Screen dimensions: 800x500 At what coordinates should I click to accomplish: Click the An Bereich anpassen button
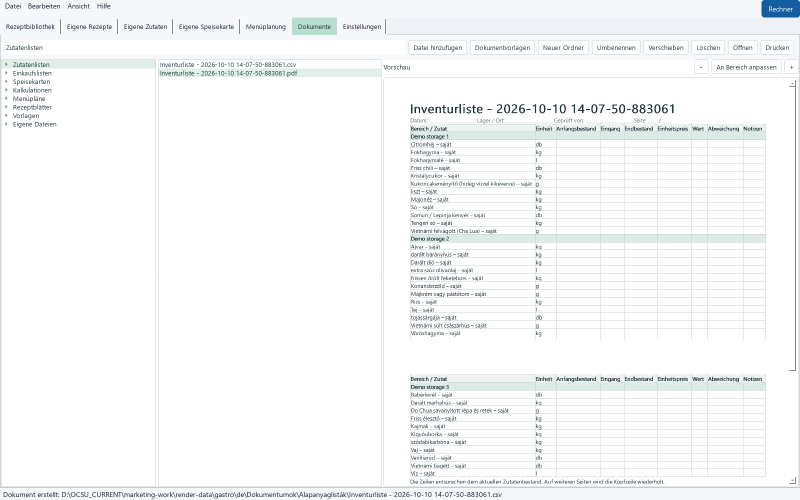click(x=746, y=67)
